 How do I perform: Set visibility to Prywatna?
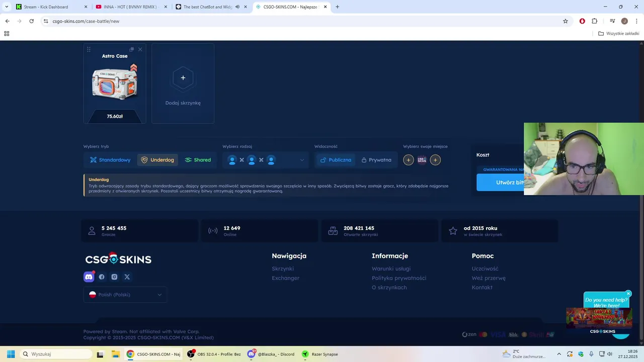(376, 160)
